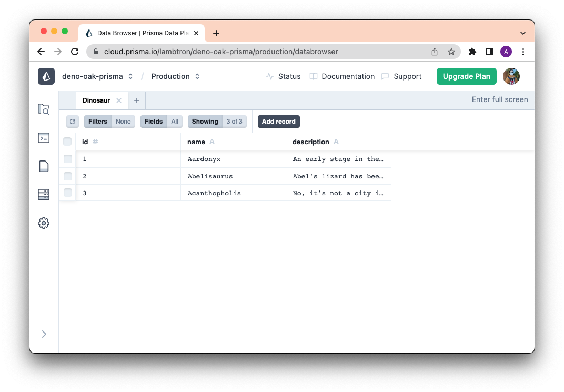Open the Query Console sidebar icon

[44, 138]
